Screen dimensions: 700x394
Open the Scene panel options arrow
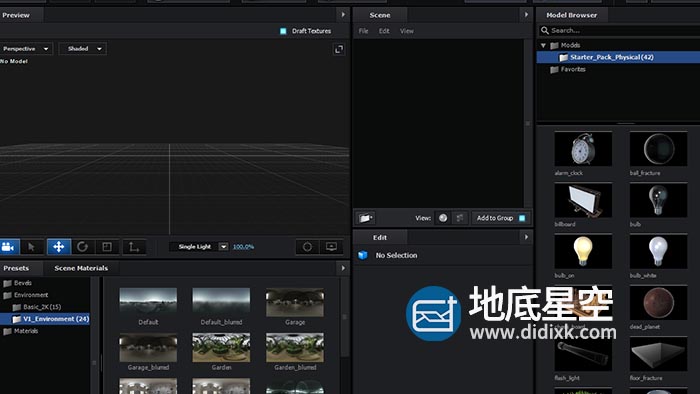point(526,15)
